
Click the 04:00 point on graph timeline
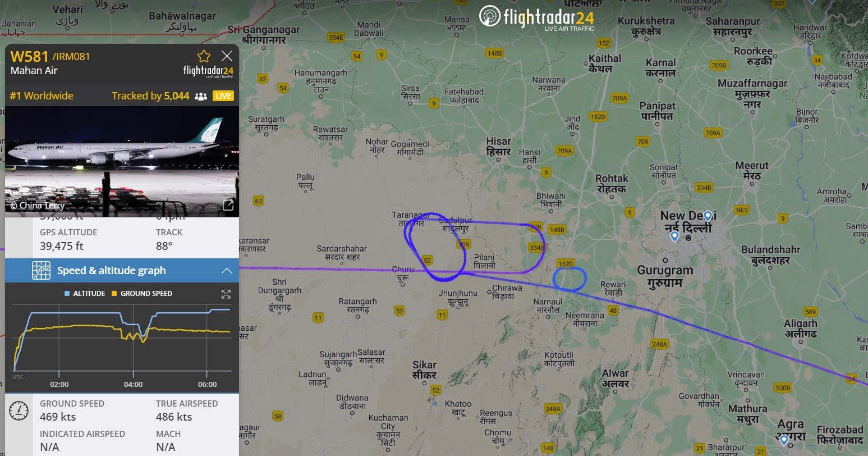[133, 385]
